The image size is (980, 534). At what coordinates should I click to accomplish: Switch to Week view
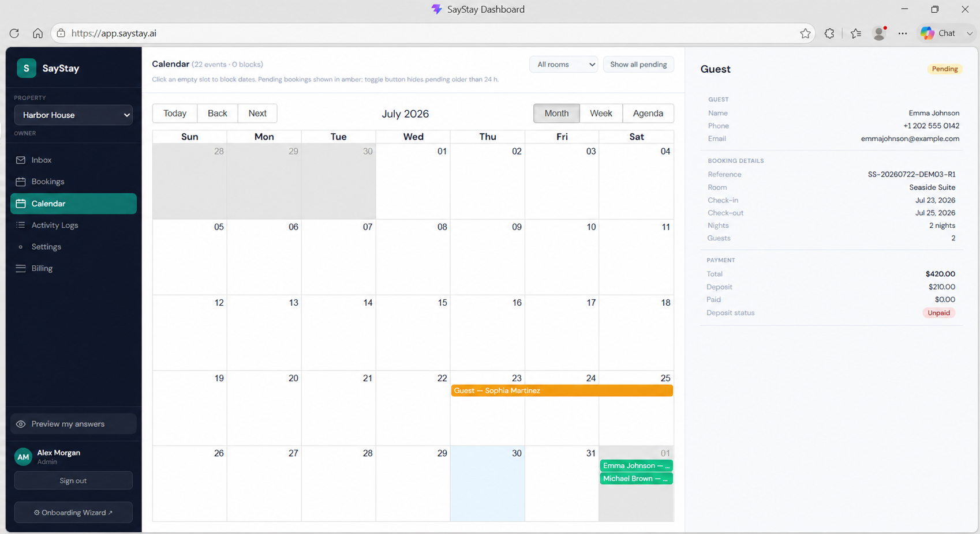[601, 114]
